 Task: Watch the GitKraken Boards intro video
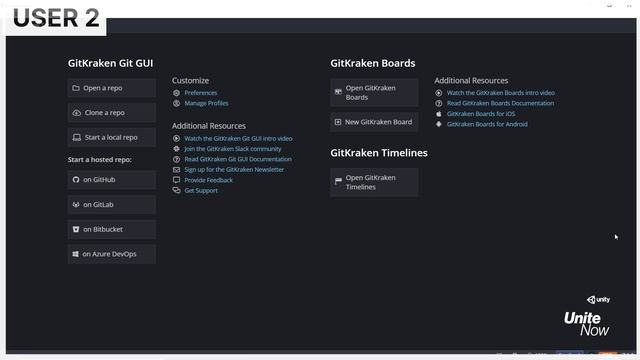pyautogui.click(x=500, y=93)
